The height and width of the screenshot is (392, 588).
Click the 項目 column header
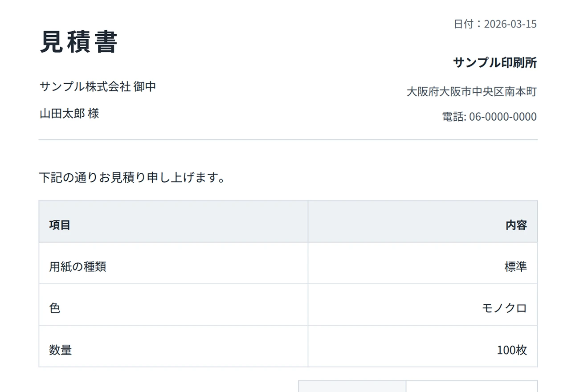pos(60,225)
